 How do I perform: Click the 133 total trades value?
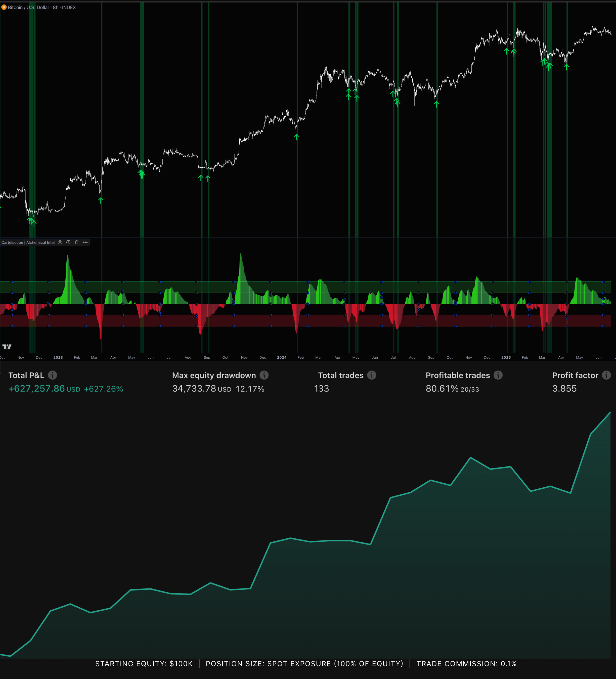321,389
